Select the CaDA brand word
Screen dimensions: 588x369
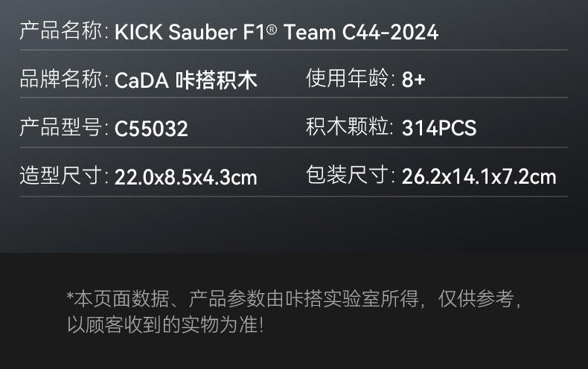(141, 80)
